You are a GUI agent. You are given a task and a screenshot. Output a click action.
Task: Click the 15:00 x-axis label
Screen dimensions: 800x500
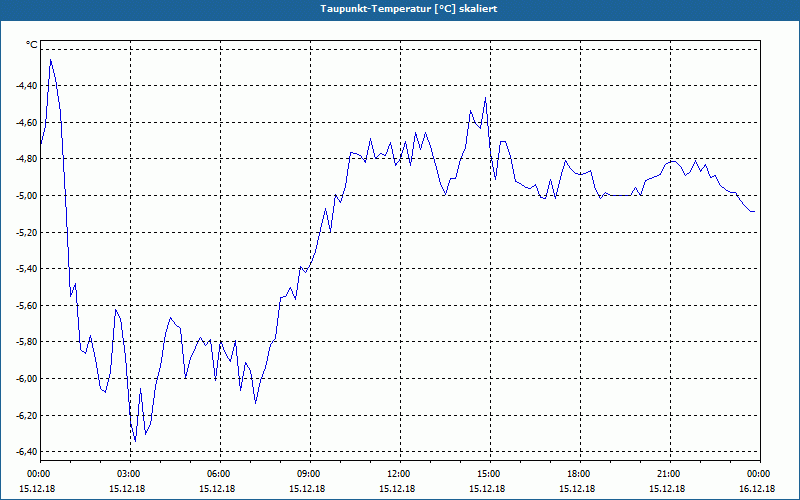[490, 474]
